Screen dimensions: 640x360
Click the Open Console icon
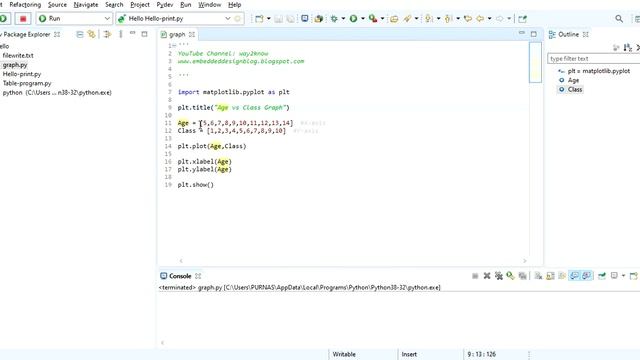click(633, 276)
